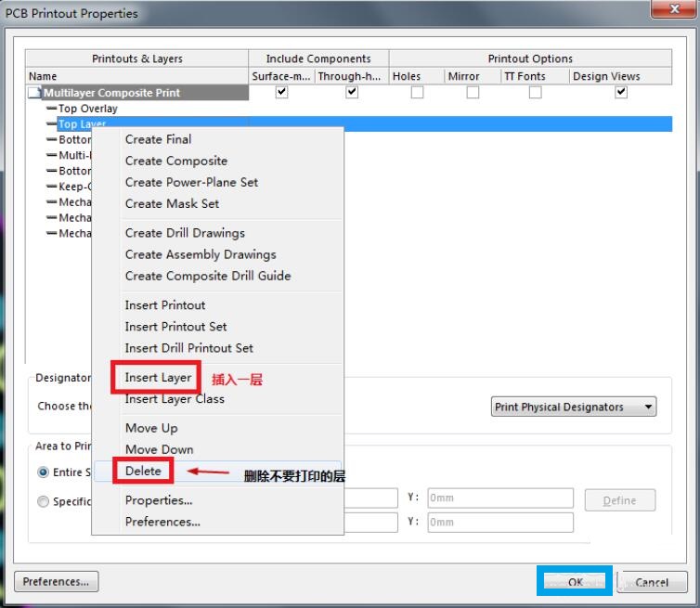Click the Include Components header
The width and height of the screenshot is (700, 608).
pos(318,58)
